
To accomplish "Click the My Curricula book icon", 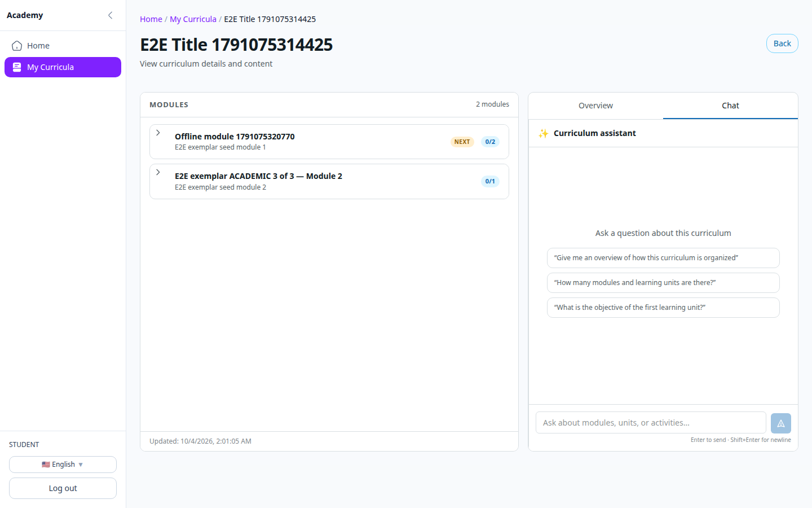I will 17,67.
